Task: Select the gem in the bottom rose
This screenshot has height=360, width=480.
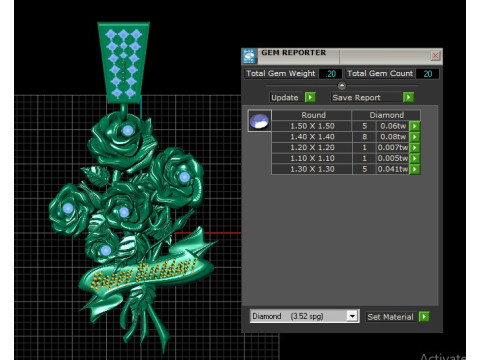Action: [x=106, y=251]
